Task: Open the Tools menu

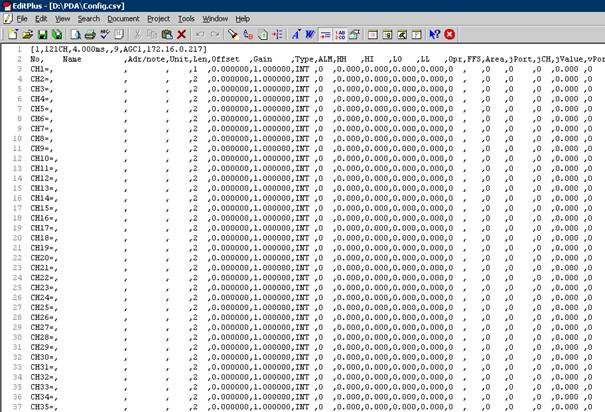Action: (x=186, y=19)
